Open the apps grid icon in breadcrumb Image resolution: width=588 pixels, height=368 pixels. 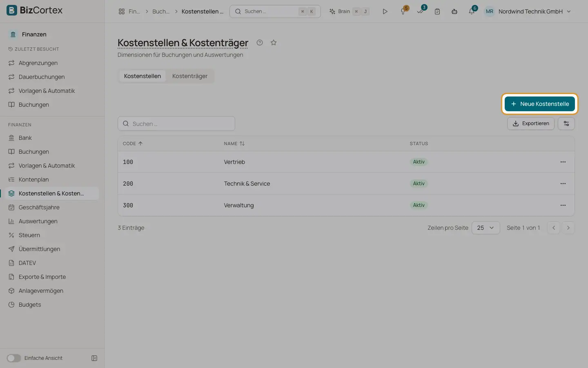click(122, 11)
